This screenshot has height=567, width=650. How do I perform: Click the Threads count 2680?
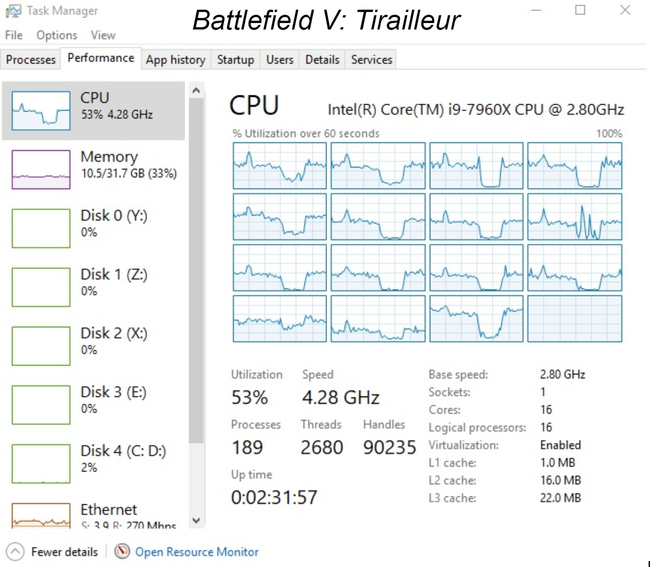click(322, 448)
